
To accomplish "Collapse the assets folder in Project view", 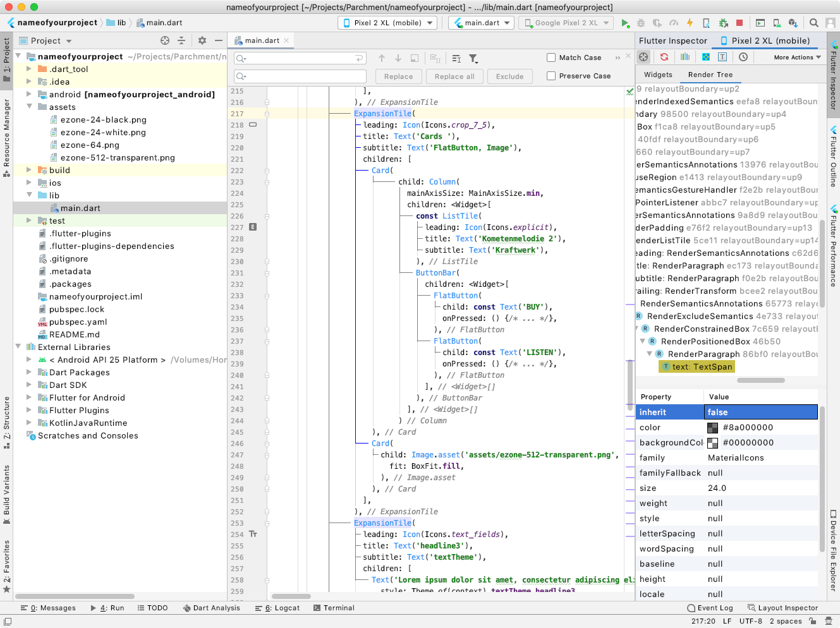I will coord(28,107).
